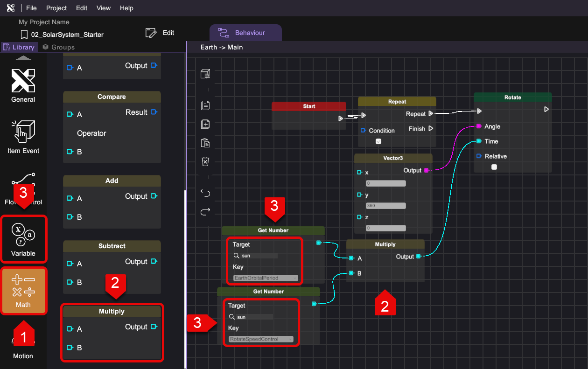Click the Redo arrow icon
588x369 pixels.
pyautogui.click(x=205, y=212)
